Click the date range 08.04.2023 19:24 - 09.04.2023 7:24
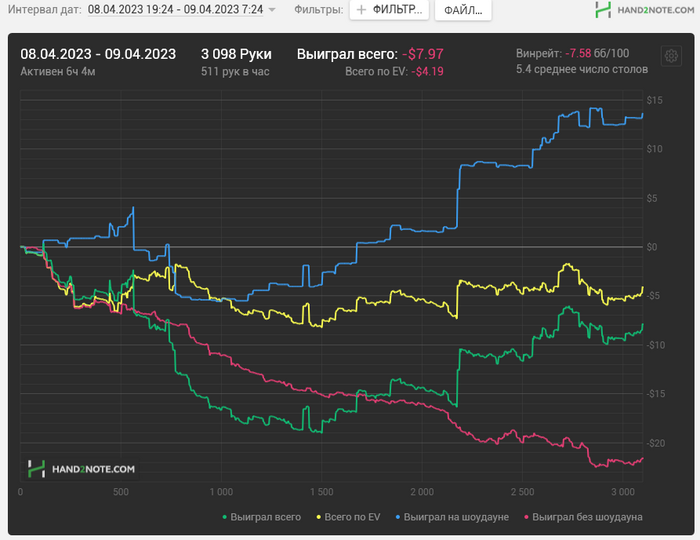Image resolution: width=700 pixels, height=540 pixels. pyautogui.click(x=175, y=9)
